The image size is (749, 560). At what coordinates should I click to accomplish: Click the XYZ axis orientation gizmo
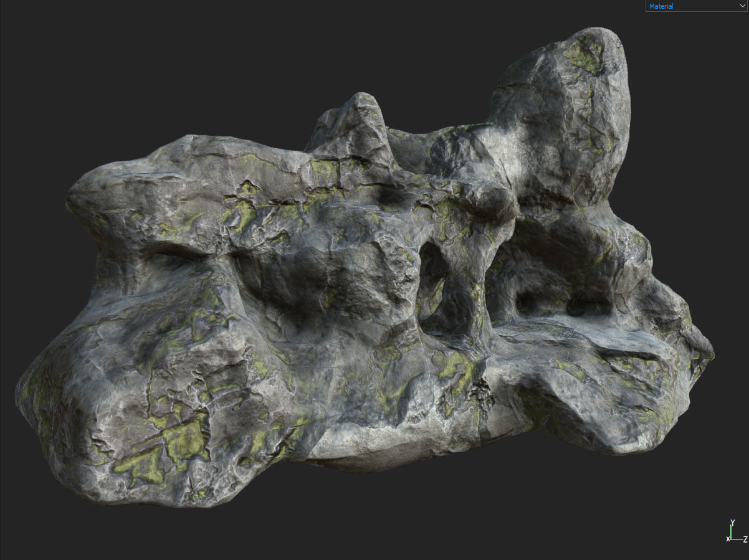point(737,531)
